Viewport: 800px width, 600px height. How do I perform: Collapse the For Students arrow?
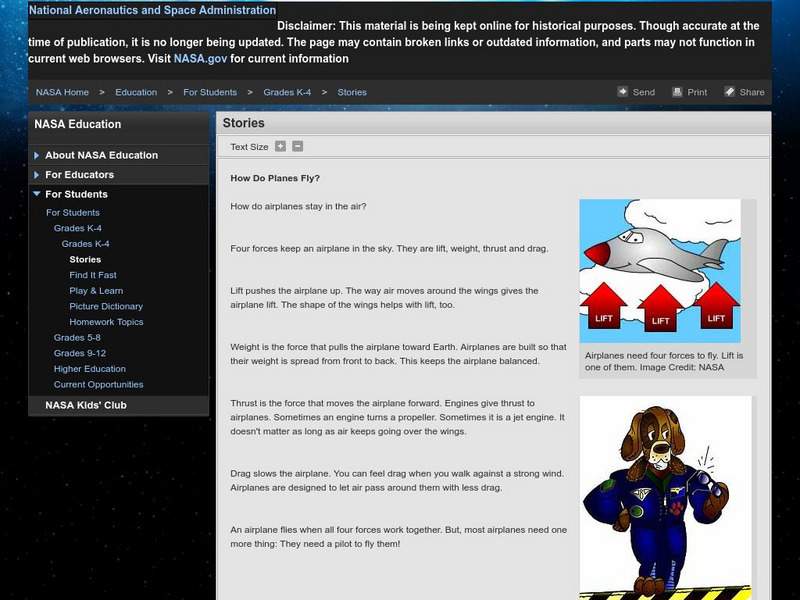click(x=37, y=194)
